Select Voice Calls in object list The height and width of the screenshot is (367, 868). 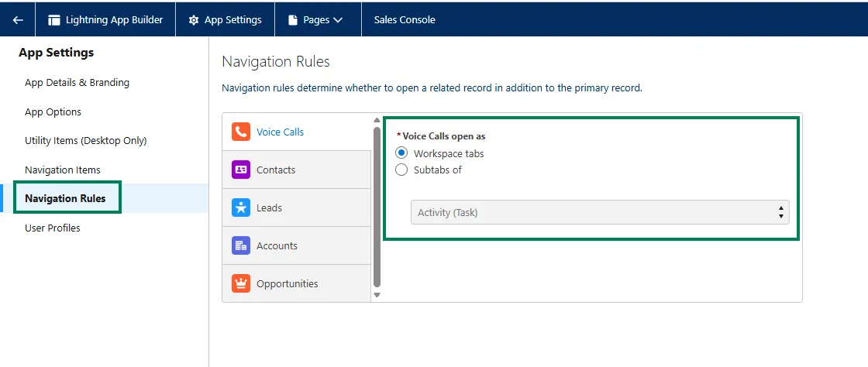280,132
